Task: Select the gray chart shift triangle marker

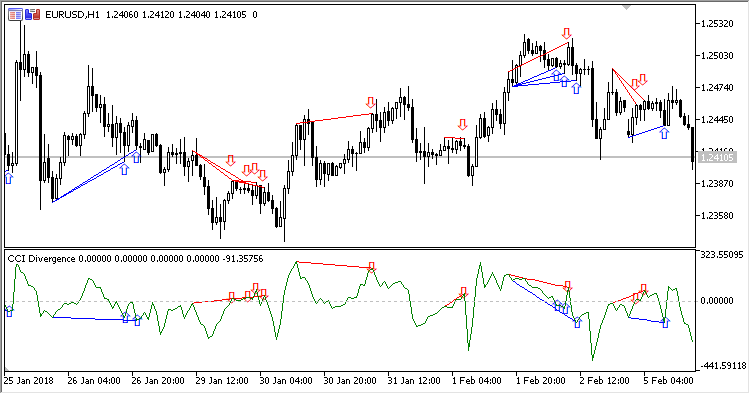Action: click(x=627, y=8)
